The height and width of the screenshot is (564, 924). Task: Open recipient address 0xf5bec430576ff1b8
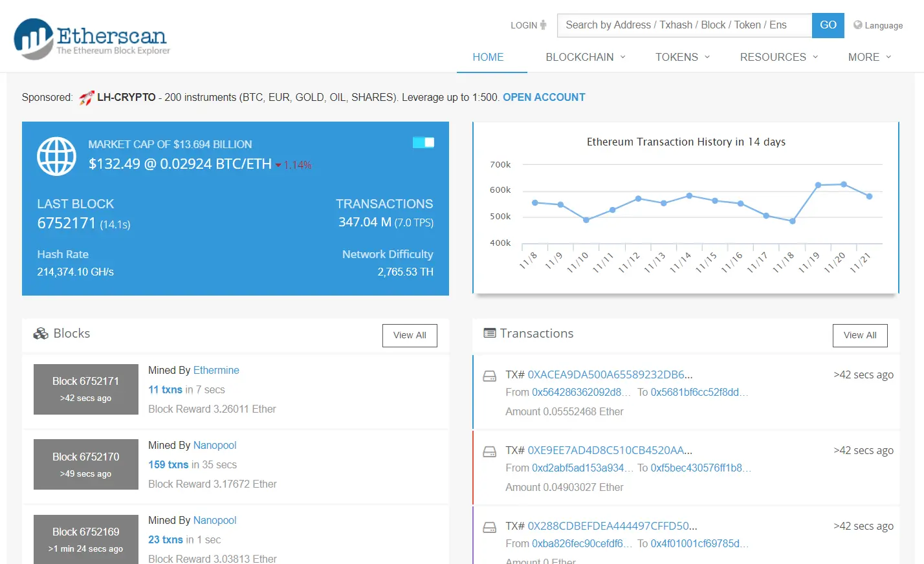point(701,468)
